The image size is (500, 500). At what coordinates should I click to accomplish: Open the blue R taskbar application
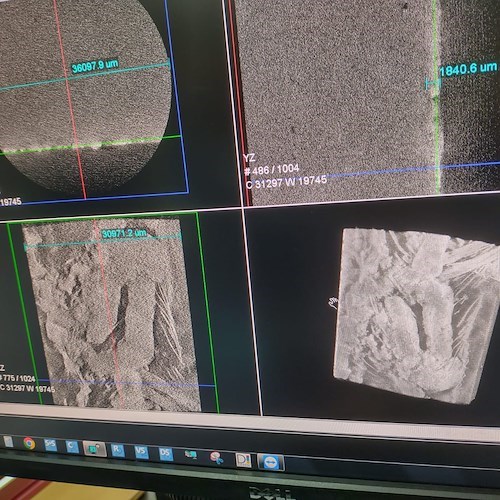click(117, 450)
